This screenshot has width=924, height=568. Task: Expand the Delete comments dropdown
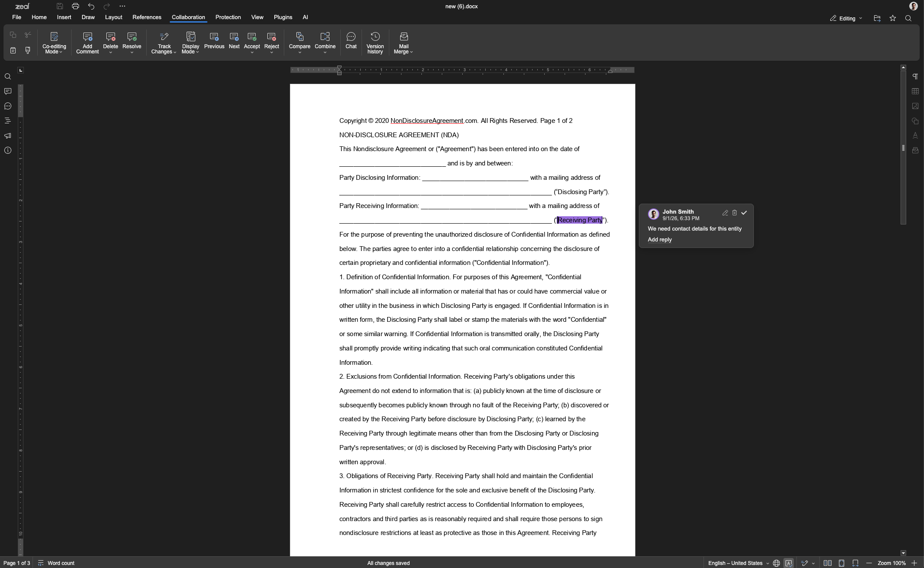111,53
